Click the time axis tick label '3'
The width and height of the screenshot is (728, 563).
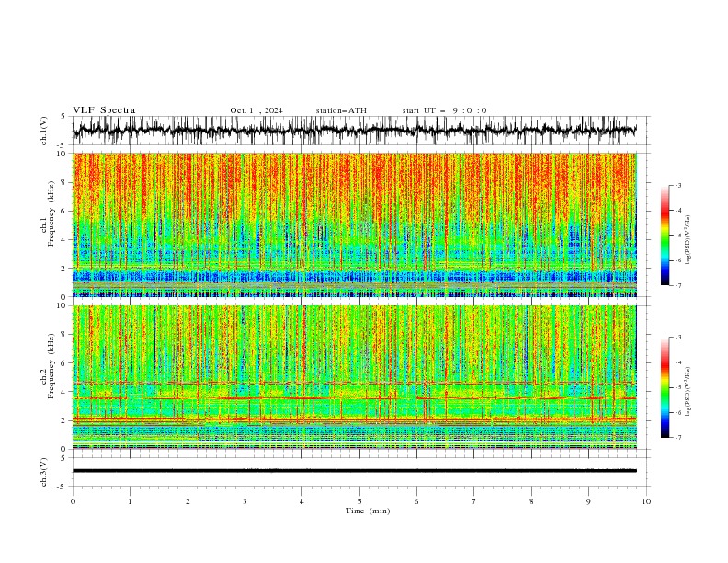245,501
